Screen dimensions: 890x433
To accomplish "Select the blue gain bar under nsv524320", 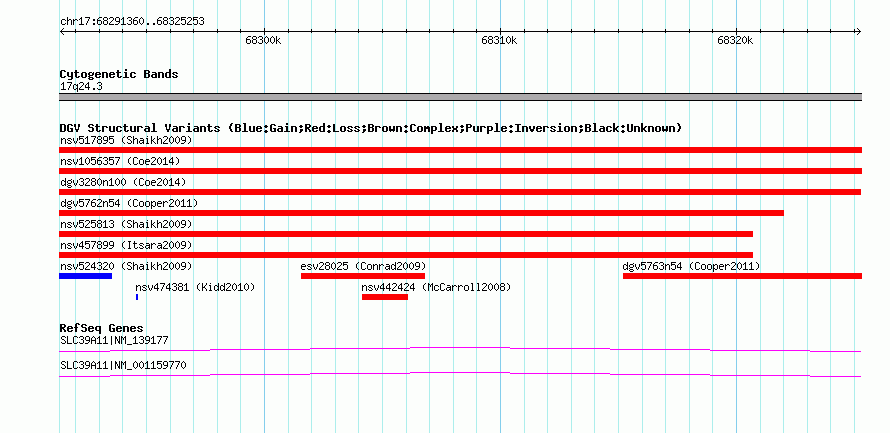I will coord(86,276).
